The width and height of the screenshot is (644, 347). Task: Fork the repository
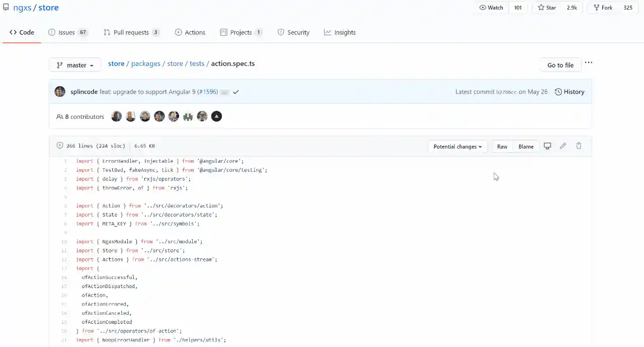(x=603, y=8)
